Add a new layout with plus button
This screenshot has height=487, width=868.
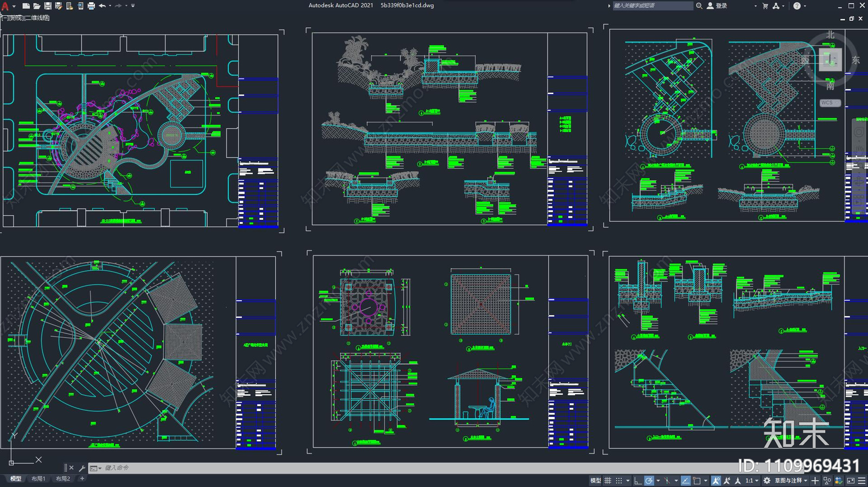tap(82, 479)
